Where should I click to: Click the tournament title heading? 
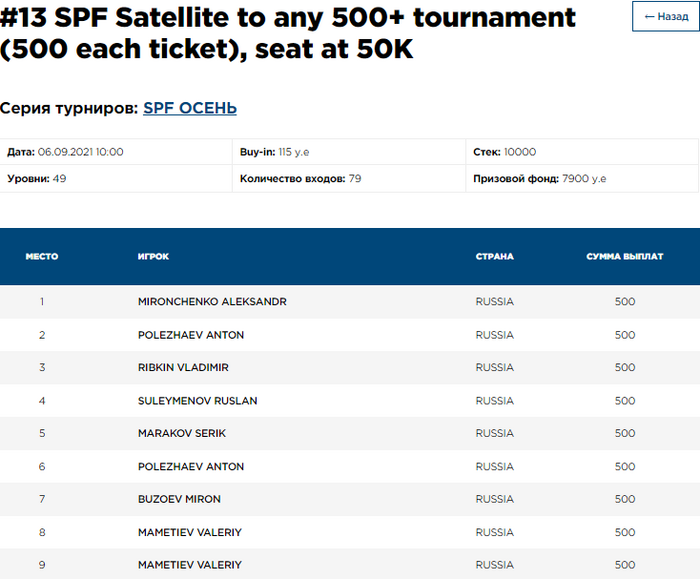(290, 33)
